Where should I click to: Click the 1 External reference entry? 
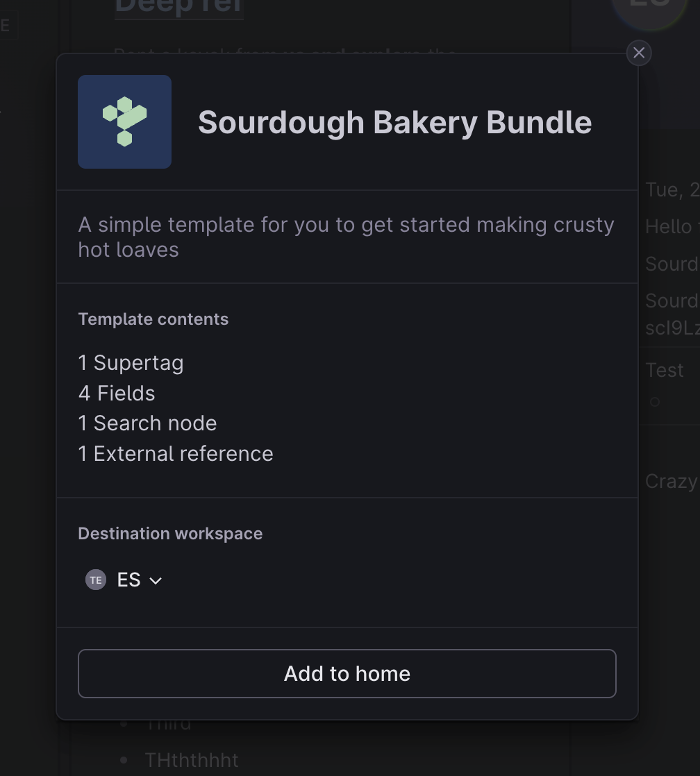click(x=176, y=454)
